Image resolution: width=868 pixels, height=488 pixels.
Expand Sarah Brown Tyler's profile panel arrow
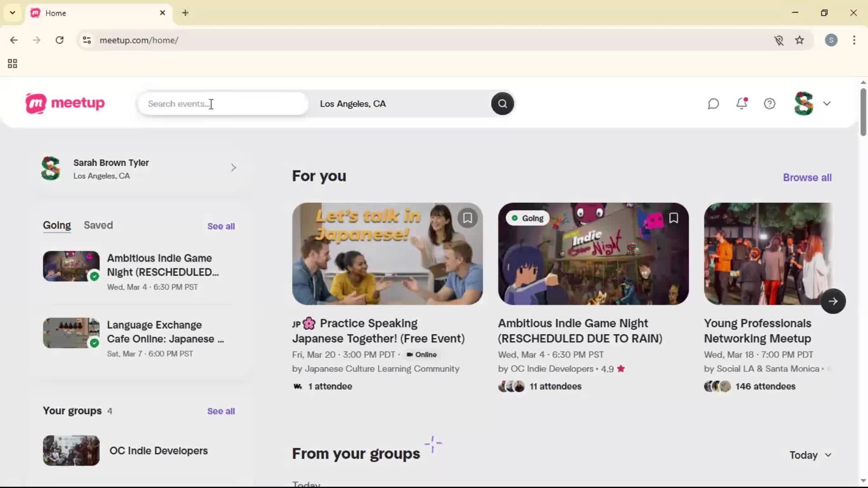click(233, 168)
